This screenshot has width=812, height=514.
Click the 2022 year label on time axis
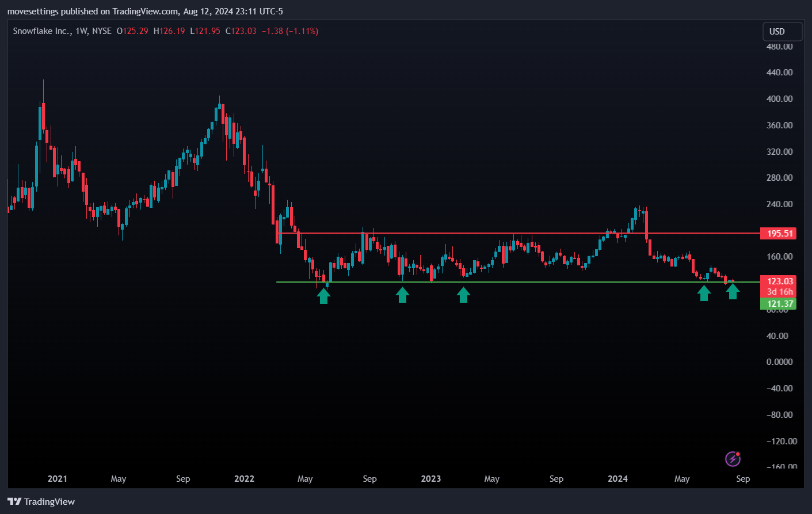coord(244,479)
